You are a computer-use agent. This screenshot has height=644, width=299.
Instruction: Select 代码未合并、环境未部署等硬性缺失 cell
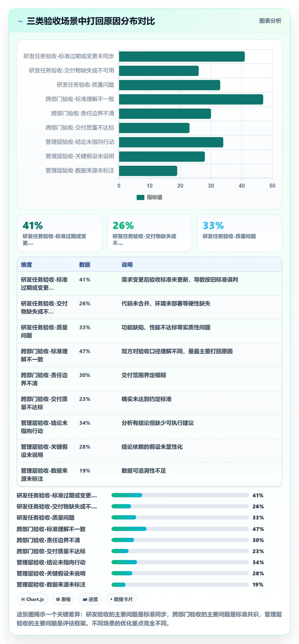[x=166, y=304]
